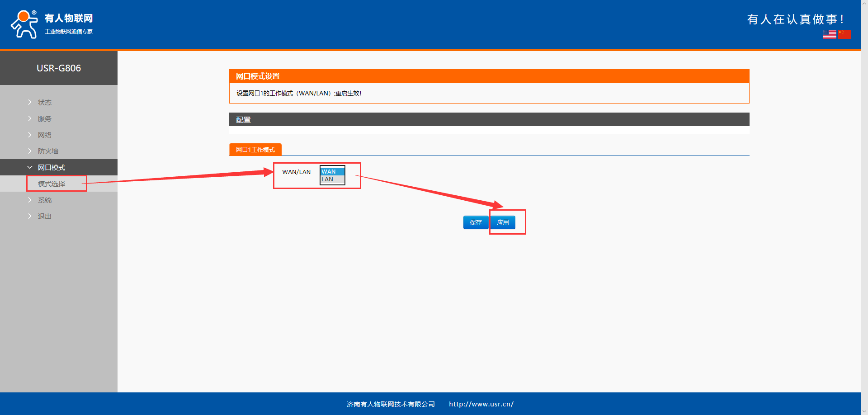Expand the 防火墙 sidebar section
Screen dimensions: 868x415
[x=48, y=151]
